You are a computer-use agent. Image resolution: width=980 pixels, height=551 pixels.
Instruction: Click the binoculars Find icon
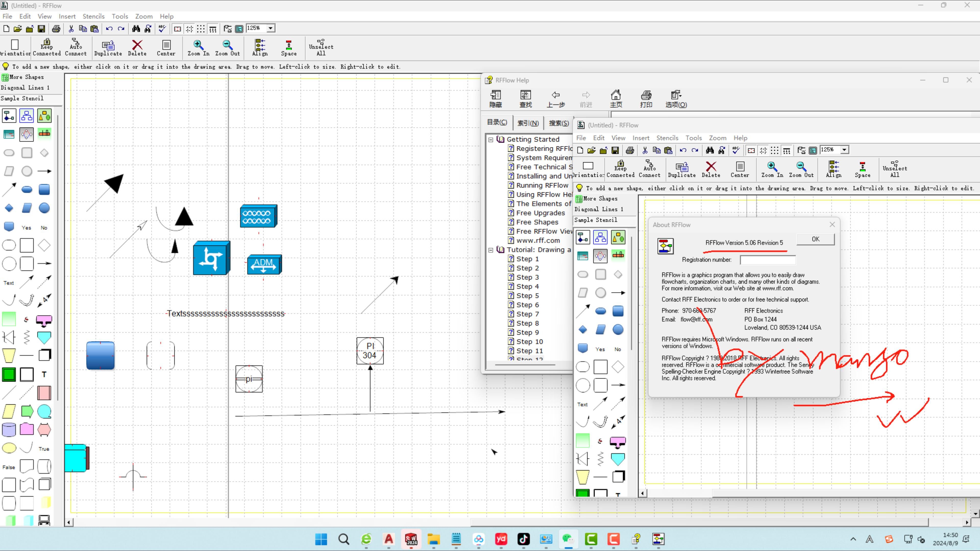pos(136,29)
